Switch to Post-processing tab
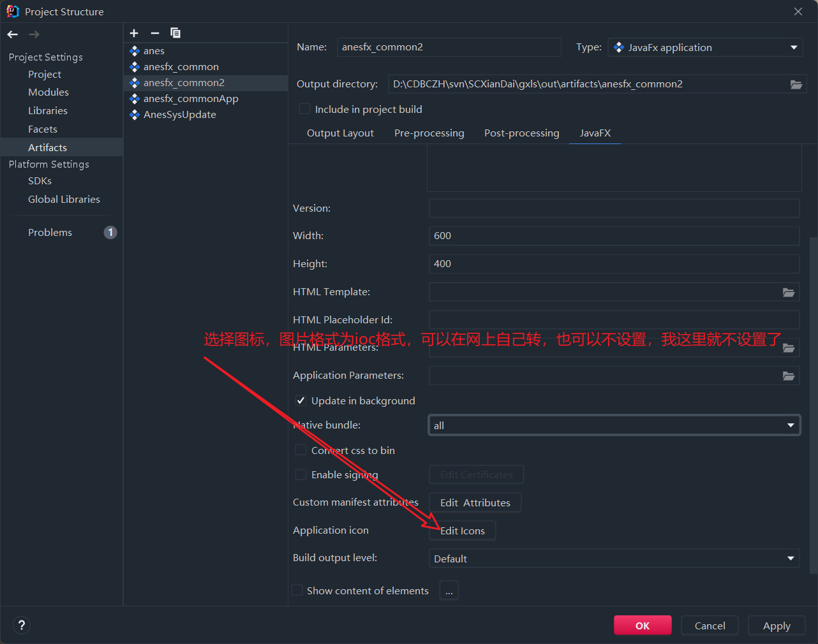The width and height of the screenshot is (818, 644). click(x=521, y=133)
